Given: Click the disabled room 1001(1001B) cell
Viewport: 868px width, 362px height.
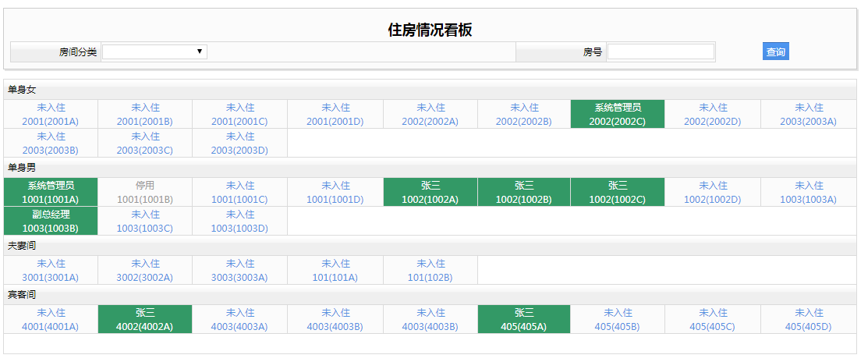Looking at the screenshot, I should click(145, 193).
